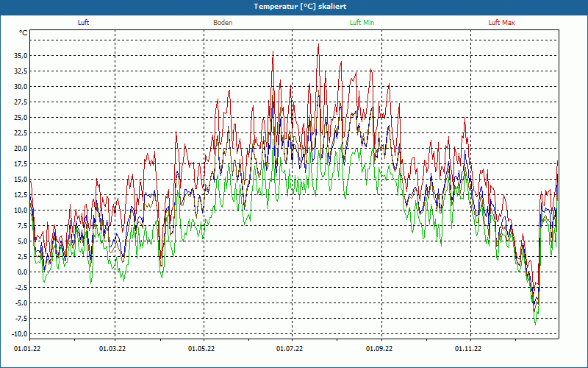This screenshot has height=368, width=588.
Task: Click the 7,5 y-axis value
Action: (21, 226)
